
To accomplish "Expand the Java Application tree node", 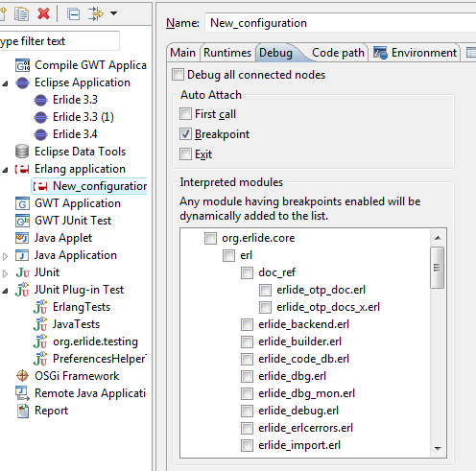I will 5,256.
